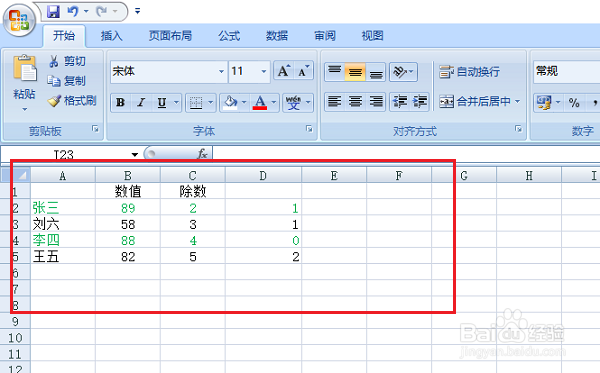Open the name box dropdown arrow
The height and width of the screenshot is (373, 600).
tap(135, 154)
